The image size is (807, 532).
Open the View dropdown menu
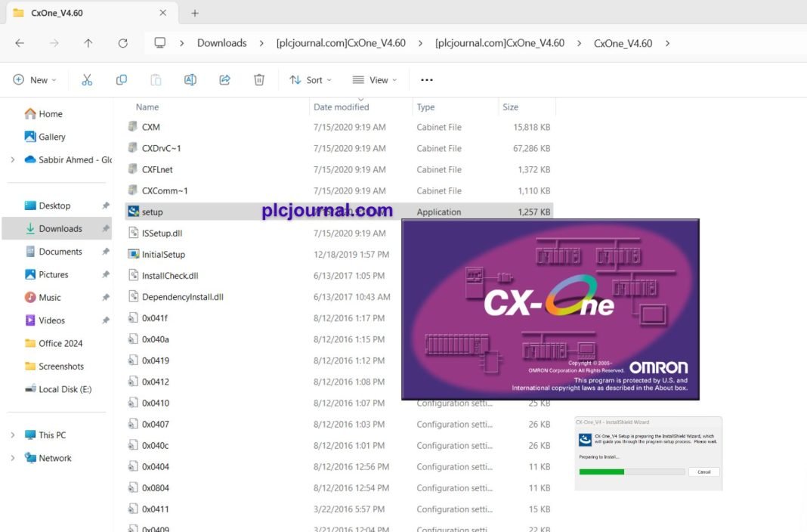(374, 79)
